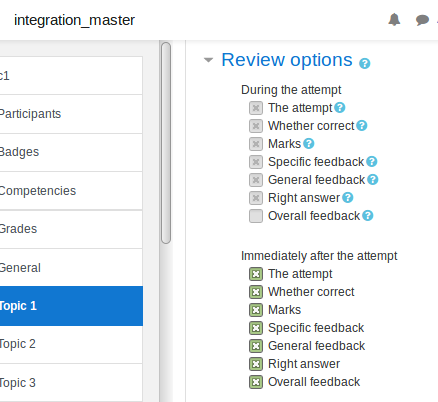The height and width of the screenshot is (402, 438).
Task: Collapse the Review options section arrow
Action: point(208,60)
